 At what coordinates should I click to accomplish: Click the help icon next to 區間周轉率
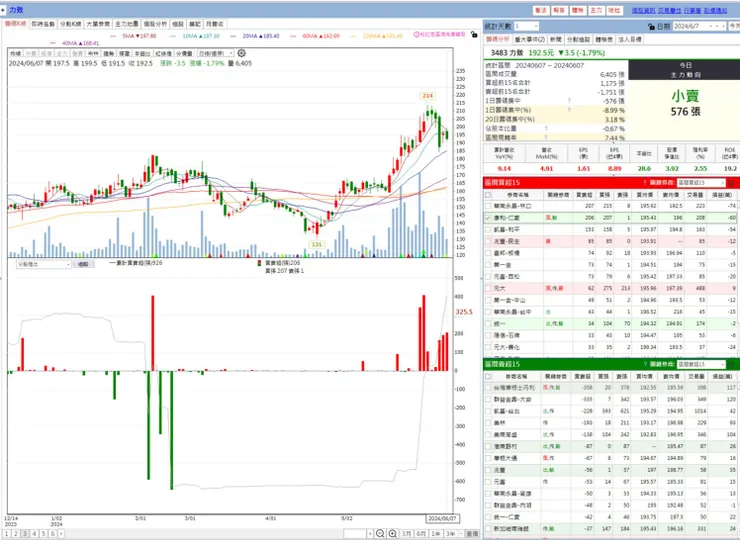point(546,138)
